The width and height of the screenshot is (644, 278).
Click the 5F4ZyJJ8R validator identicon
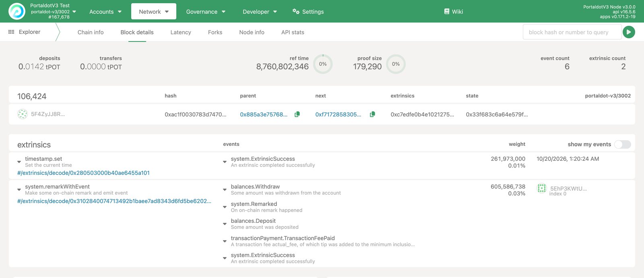point(23,114)
